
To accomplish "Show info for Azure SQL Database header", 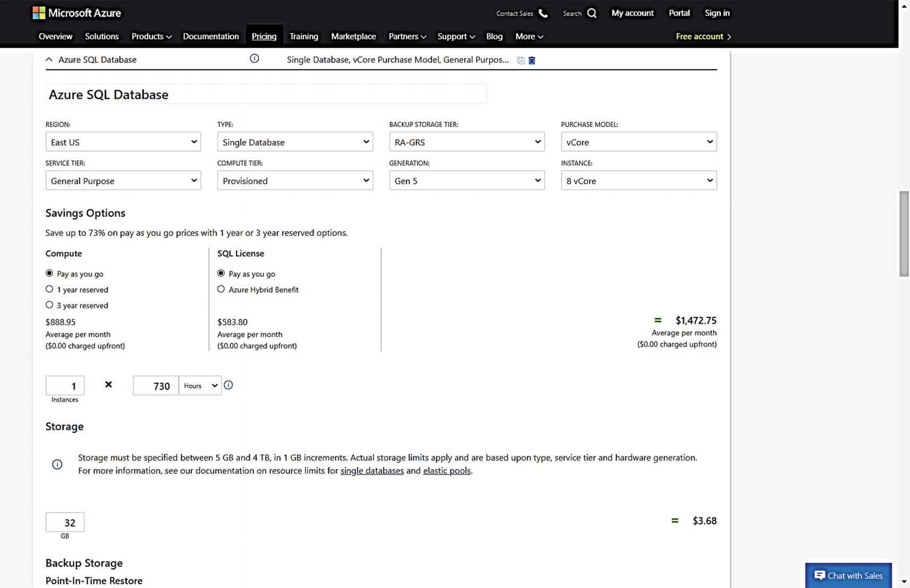I will tap(254, 58).
